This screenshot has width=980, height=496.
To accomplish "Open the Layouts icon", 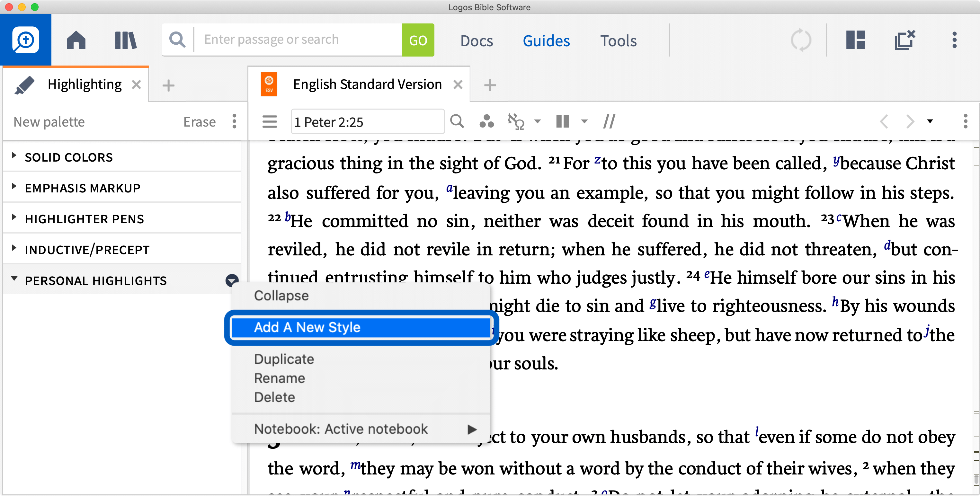I will click(x=855, y=40).
